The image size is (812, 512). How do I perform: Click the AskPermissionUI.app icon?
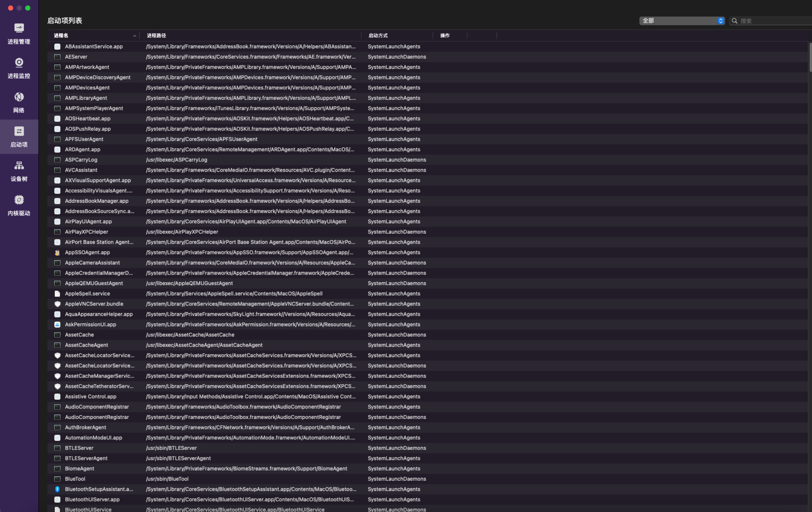click(x=57, y=325)
